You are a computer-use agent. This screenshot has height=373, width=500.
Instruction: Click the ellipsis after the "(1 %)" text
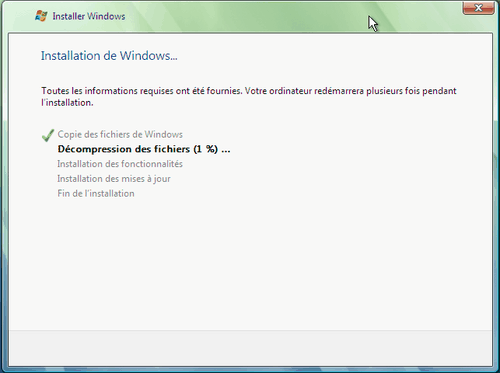[x=226, y=150]
